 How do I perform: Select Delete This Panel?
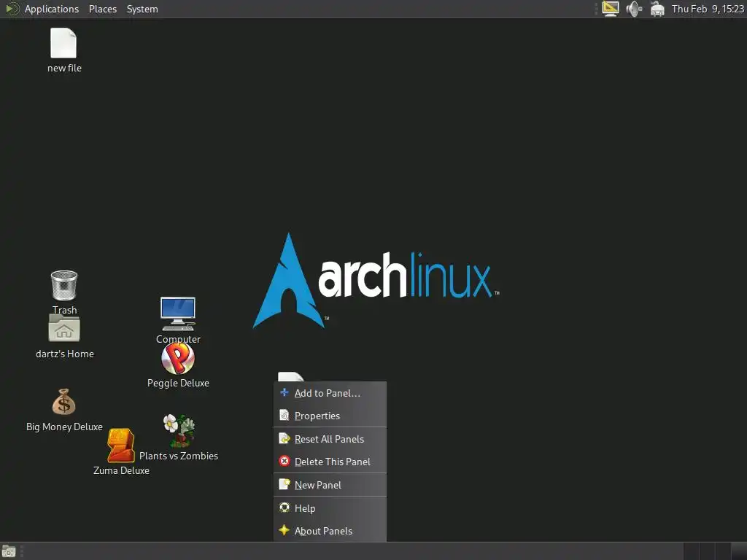pyautogui.click(x=330, y=462)
